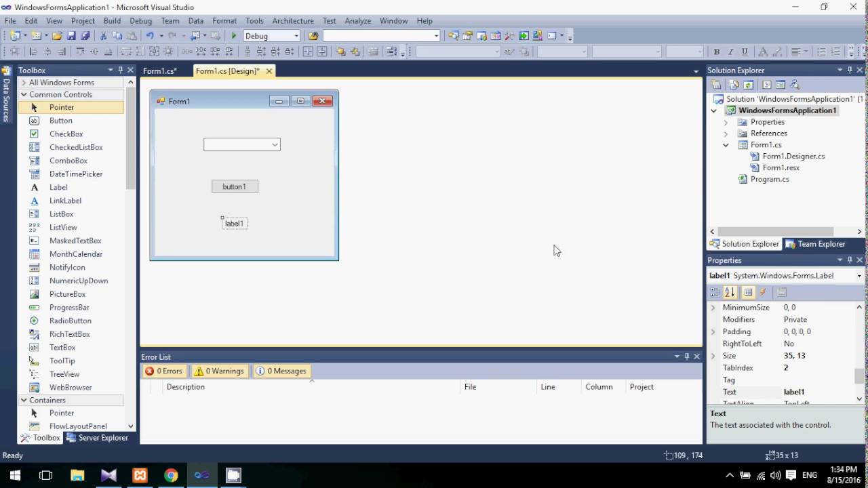The height and width of the screenshot is (488, 868).
Task: Start debugging with the green play icon
Action: [234, 36]
